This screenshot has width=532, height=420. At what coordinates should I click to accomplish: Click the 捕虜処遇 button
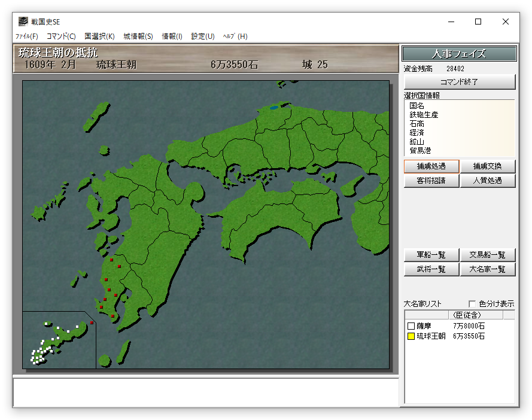pos(431,166)
